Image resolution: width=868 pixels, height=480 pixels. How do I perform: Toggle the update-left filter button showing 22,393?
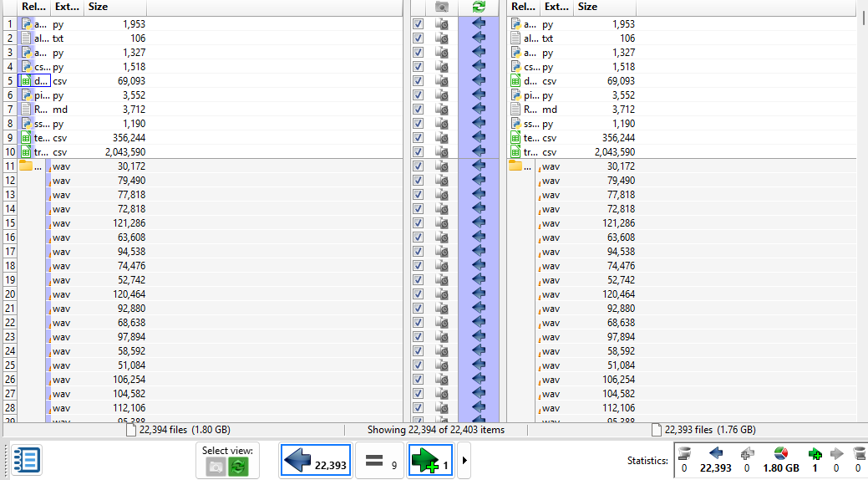pyautogui.click(x=316, y=460)
